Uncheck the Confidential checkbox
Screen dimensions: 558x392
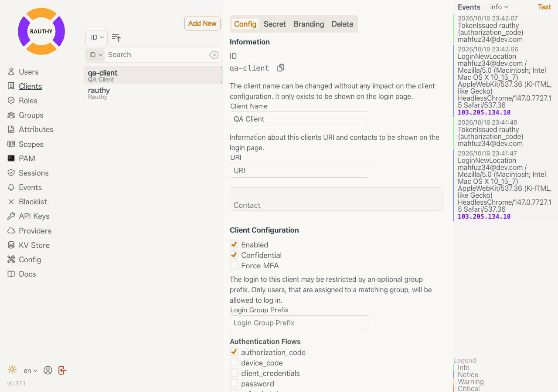coord(234,255)
